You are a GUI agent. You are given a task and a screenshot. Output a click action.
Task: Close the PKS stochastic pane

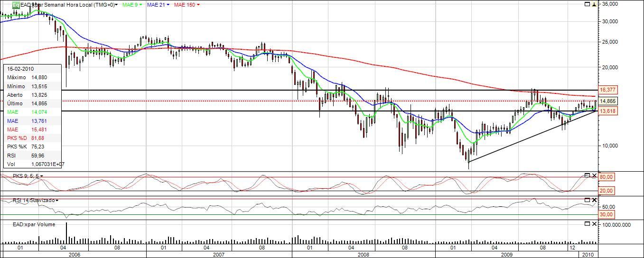[593, 175]
